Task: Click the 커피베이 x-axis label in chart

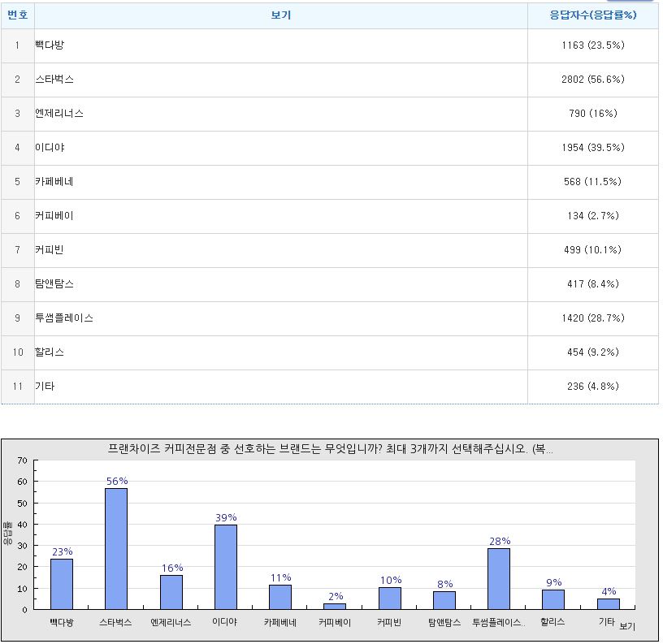Action: (335, 622)
